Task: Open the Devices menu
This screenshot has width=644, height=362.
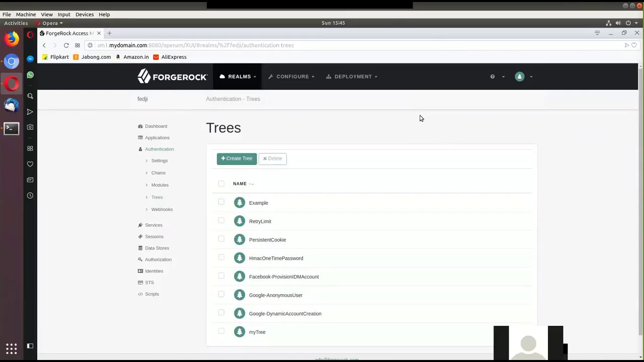Action: [85, 15]
